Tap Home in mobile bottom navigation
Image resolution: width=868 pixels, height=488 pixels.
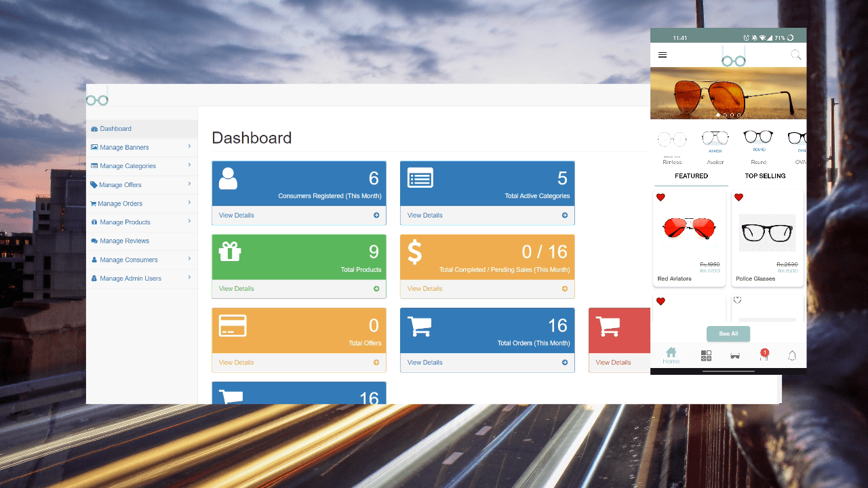671,356
